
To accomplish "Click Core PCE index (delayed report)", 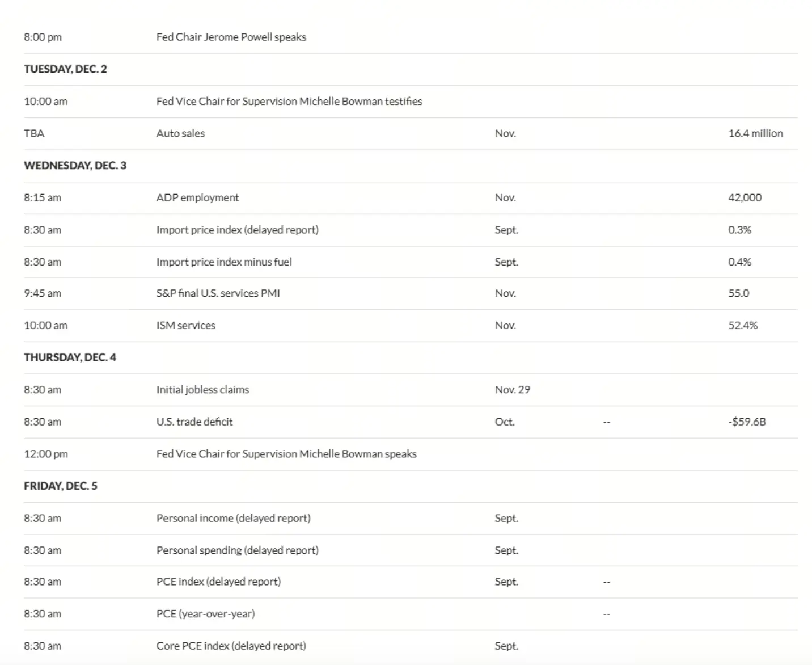I will point(231,646).
